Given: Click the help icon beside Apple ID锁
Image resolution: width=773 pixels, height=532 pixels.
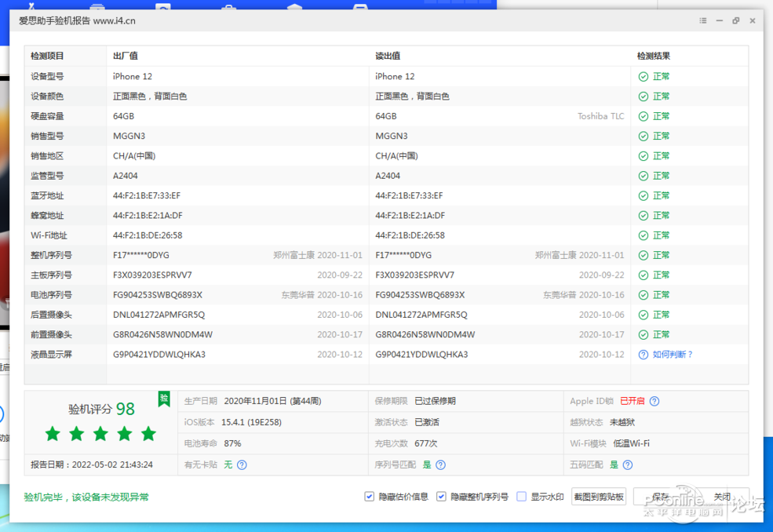Looking at the screenshot, I should (654, 401).
